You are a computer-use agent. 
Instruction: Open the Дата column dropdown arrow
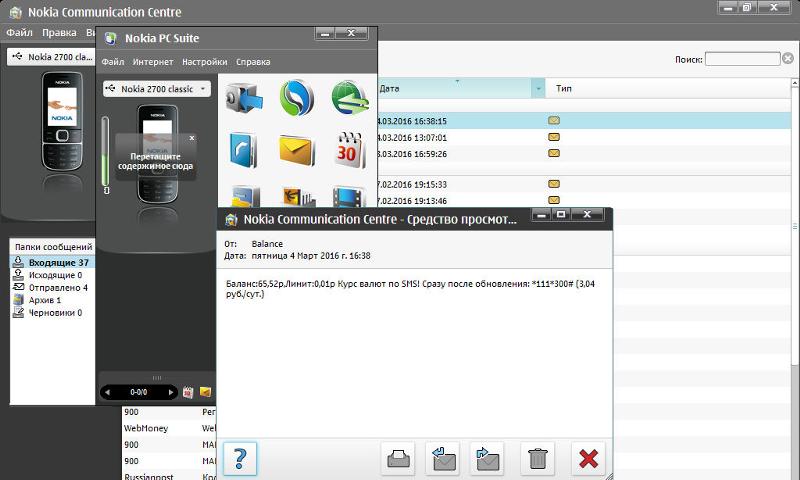point(538,89)
